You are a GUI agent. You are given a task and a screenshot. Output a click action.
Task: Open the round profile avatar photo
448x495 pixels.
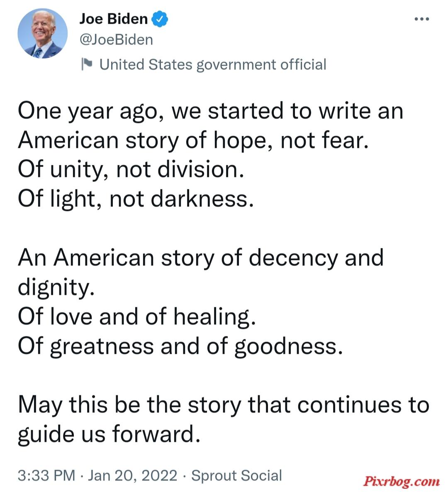click(43, 34)
